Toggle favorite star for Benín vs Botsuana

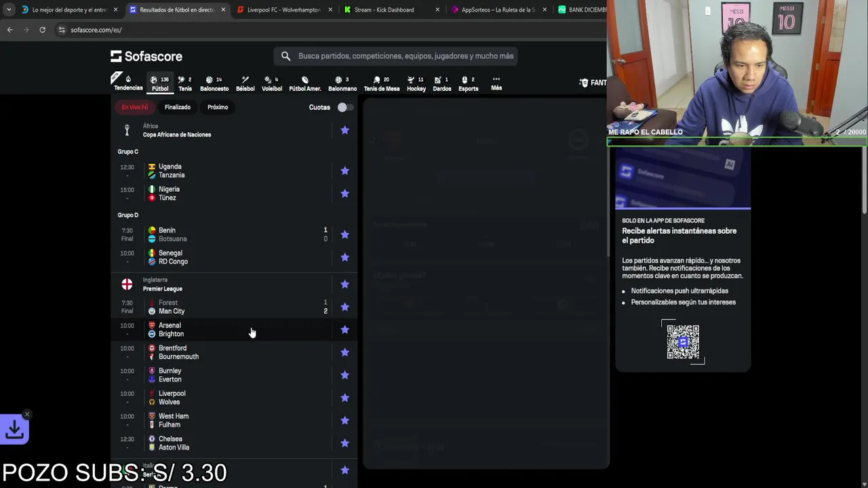pos(344,235)
